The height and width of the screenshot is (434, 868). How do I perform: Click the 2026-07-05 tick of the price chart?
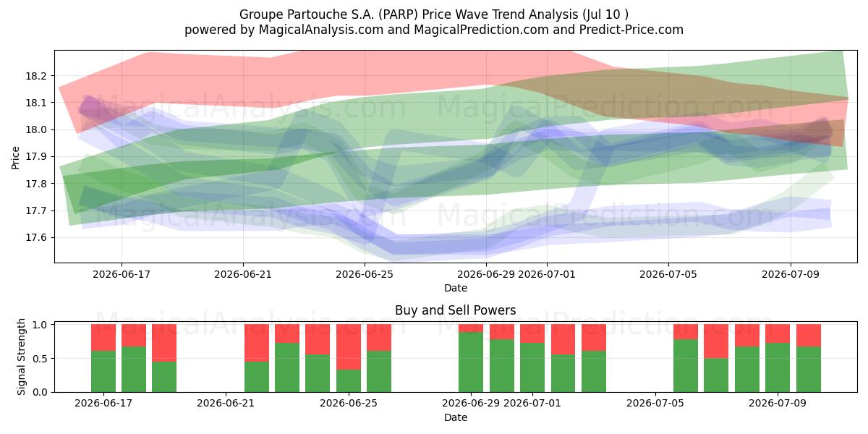click(x=668, y=274)
